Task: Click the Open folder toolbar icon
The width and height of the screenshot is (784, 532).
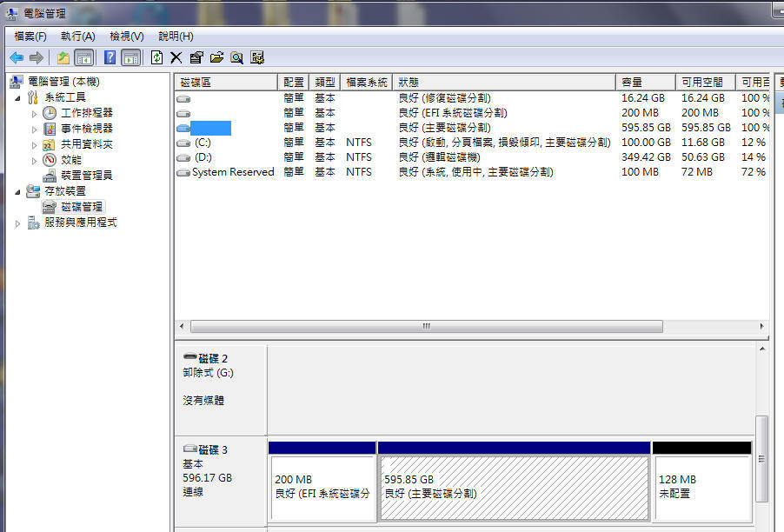Action: [216, 57]
